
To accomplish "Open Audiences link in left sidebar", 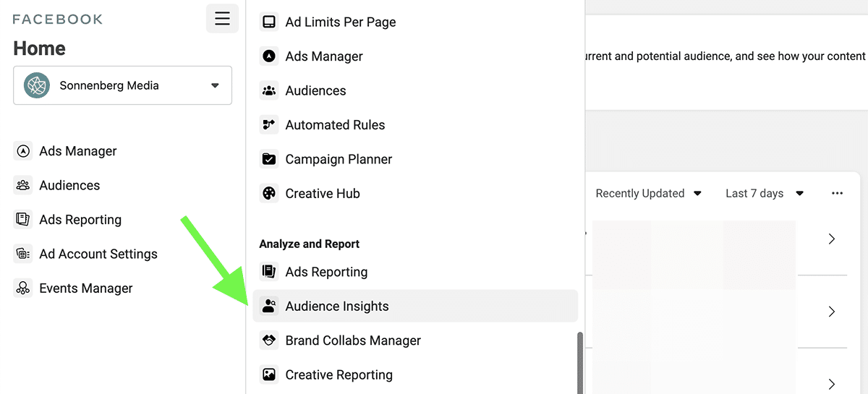I will [x=69, y=185].
